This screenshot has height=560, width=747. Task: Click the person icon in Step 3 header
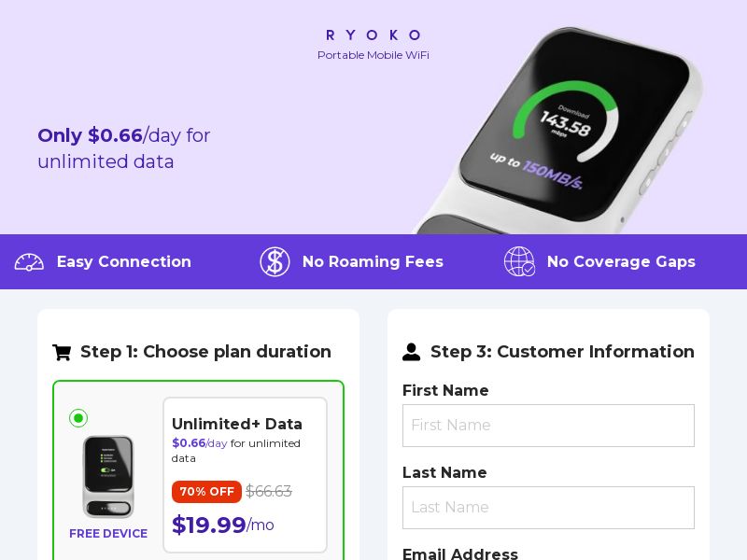(412, 352)
